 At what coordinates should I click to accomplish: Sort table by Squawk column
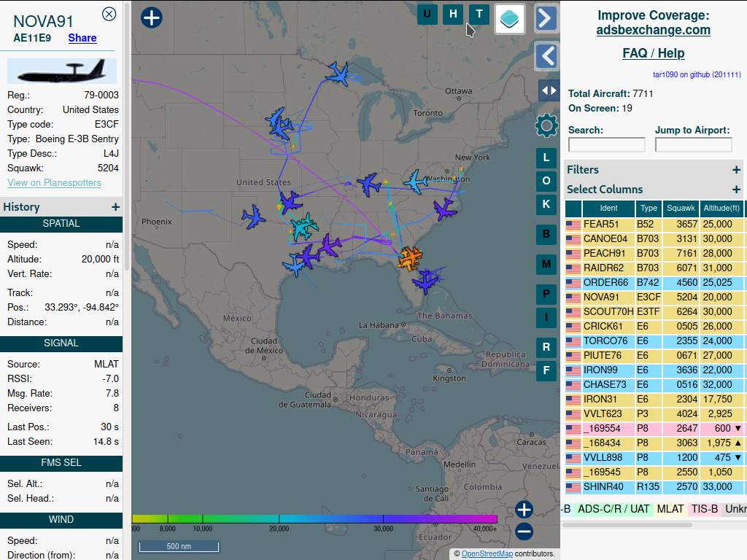coord(681,208)
